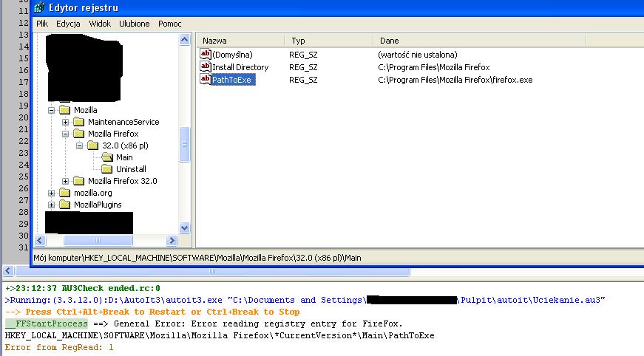
Task: Select the (Domyślna) value name
Action: coord(232,55)
